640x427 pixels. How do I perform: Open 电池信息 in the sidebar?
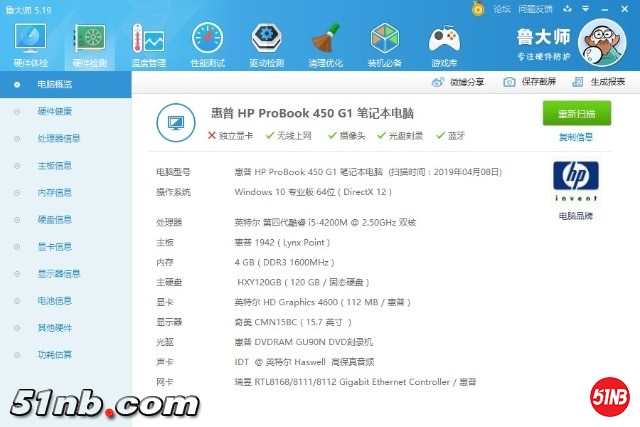(x=54, y=300)
